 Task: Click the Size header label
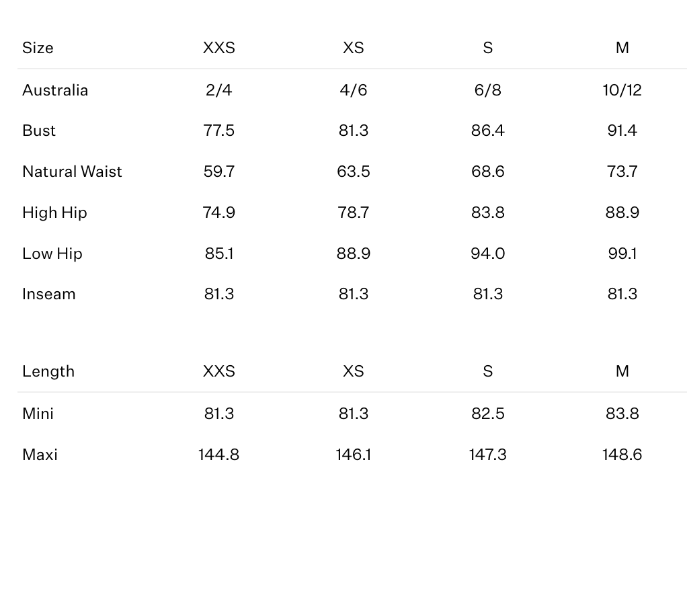pyautogui.click(x=38, y=48)
